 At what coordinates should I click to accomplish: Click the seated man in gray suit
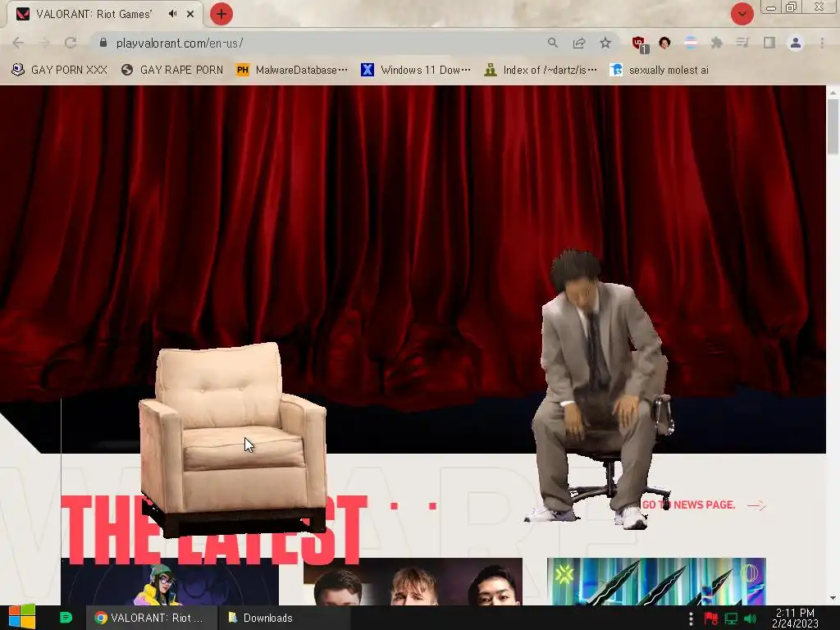click(x=599, y=390)
